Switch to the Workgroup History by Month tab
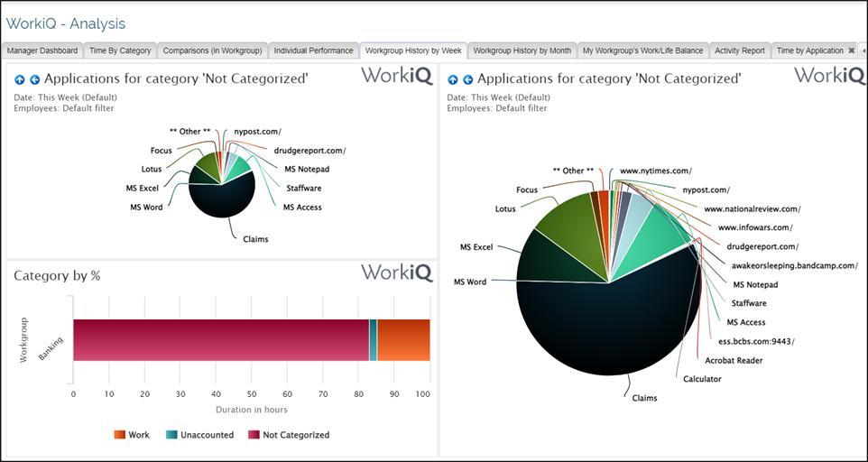868x462 pixels. coord(522,51)
